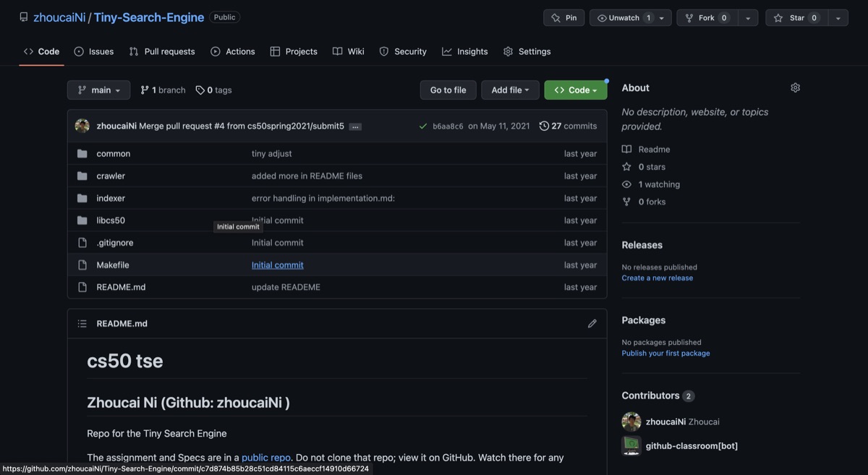Open the .gitignore file

tap(115, 243)
